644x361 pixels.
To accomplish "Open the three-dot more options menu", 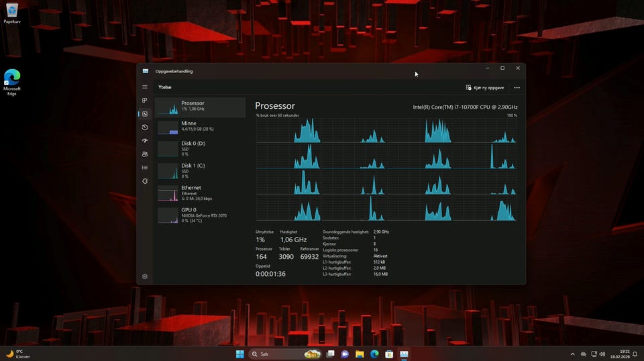I will pyautogui.click(x=517, y=87).
